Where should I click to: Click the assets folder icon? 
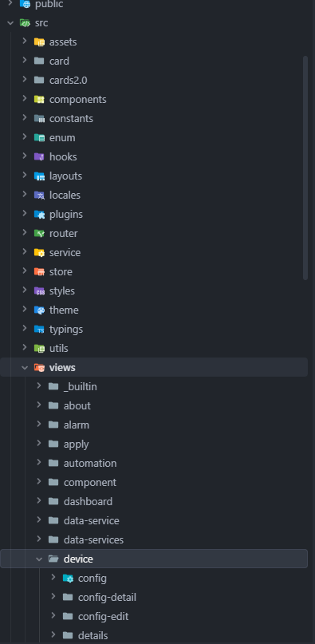pos(39,41)
